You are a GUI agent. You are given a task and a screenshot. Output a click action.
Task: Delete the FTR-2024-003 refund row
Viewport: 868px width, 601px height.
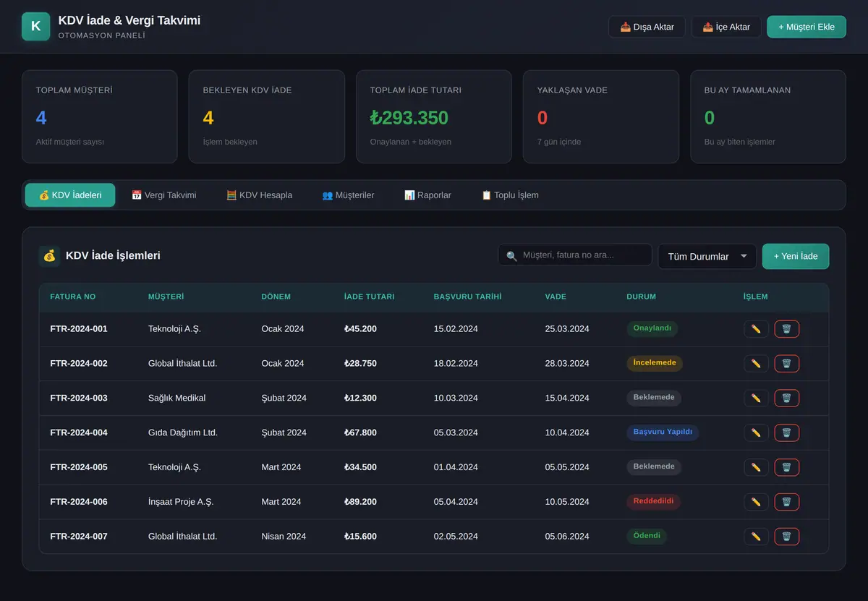786,398
